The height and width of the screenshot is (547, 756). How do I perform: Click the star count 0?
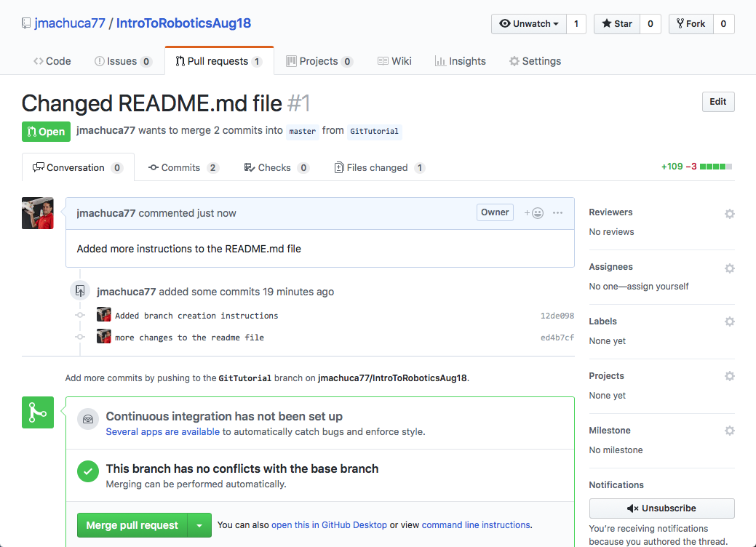pos(650,23)
